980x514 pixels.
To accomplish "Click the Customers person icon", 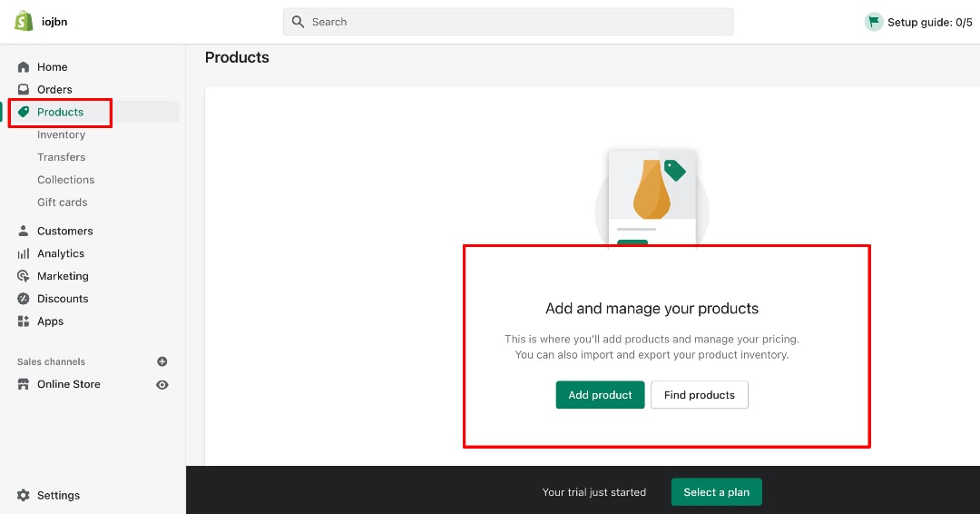I will pyautogui.click(x=23, y=231).
